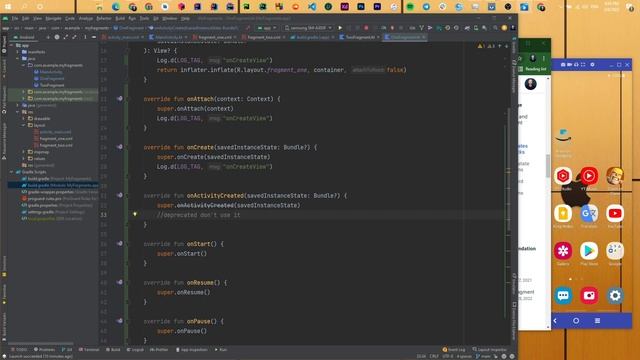Image resolution: width=640 pixels, height=360 pixels.
Task: Open phone Settings gear in the emulator dock
Action: coord(615,296)
